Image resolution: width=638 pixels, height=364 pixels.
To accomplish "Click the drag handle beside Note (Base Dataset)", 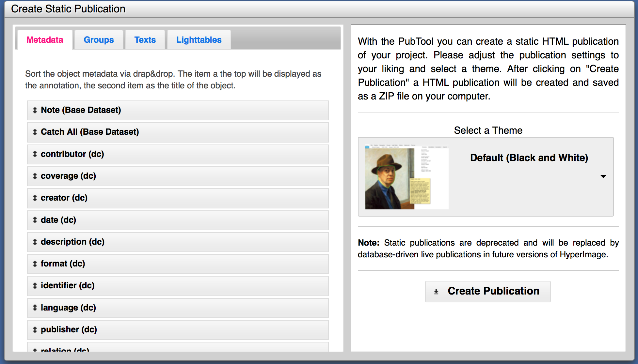I will click(35, 110).
